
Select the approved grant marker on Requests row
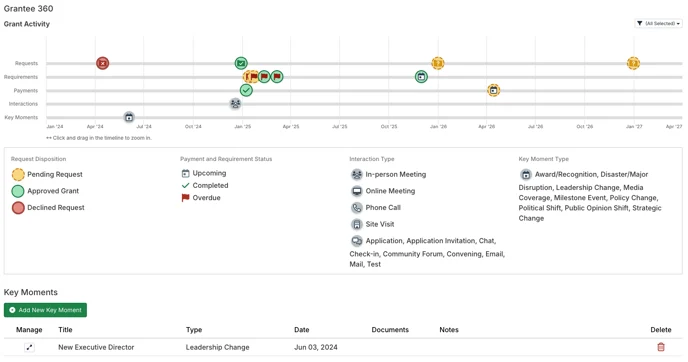(241, 63)
